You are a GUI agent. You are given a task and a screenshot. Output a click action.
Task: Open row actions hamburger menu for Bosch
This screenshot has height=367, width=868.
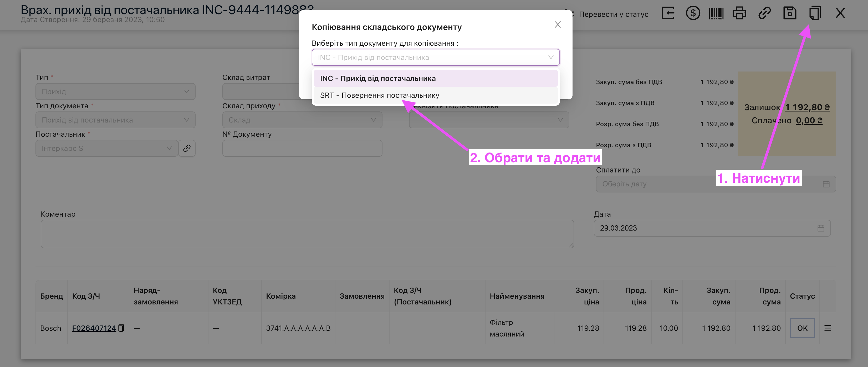click(828, 328)
